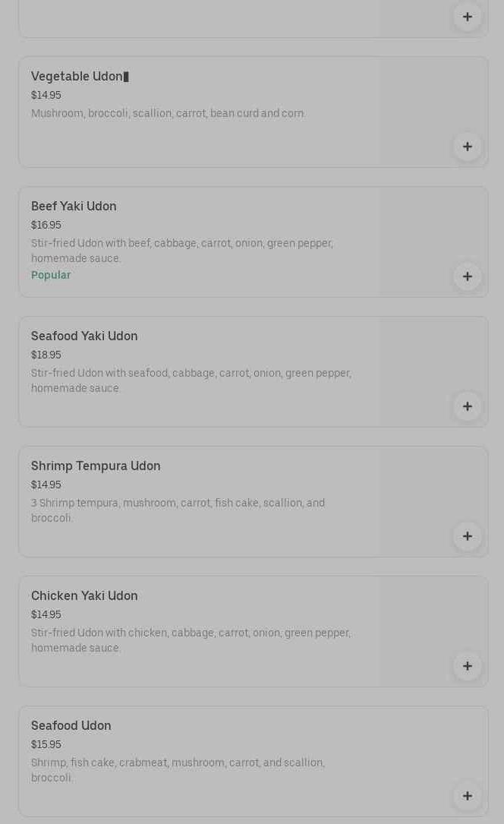Open the Beef Yaki Udon title
The height and width of the screenshot is (824, 504).
[x=74, y=207]
